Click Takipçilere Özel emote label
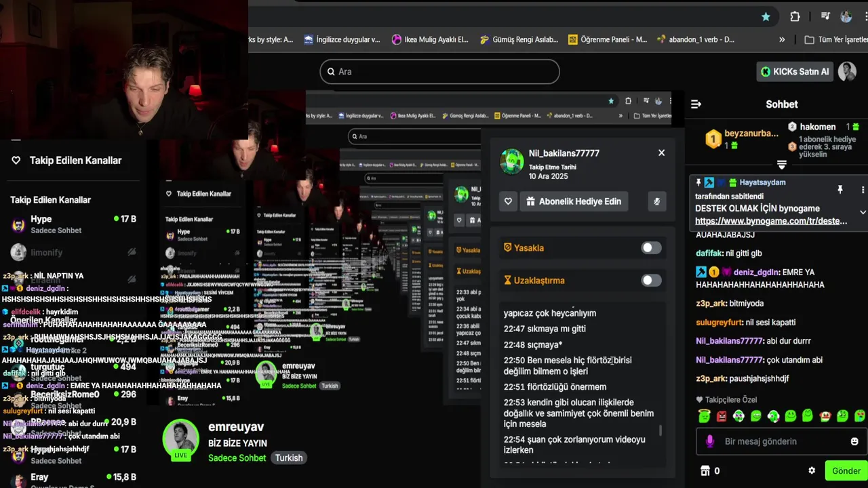Image resolution: width=868 pixels, height=488 pixels. 726,400
